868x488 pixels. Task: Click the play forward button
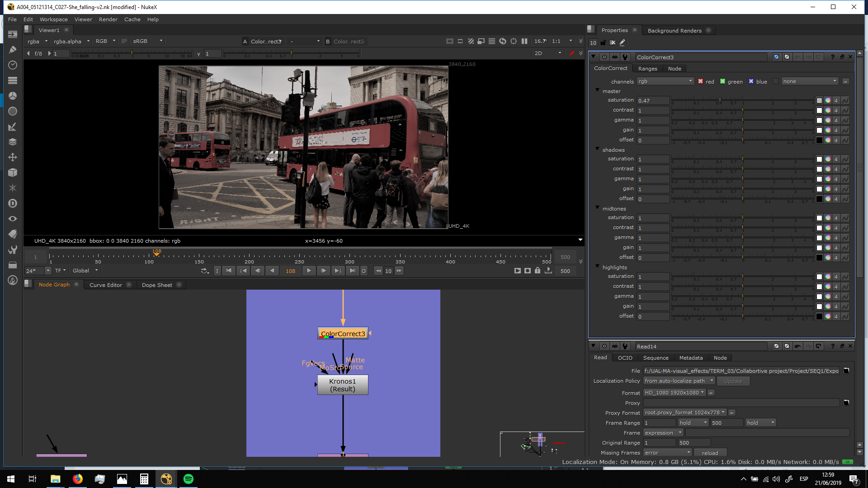(309, 271)
